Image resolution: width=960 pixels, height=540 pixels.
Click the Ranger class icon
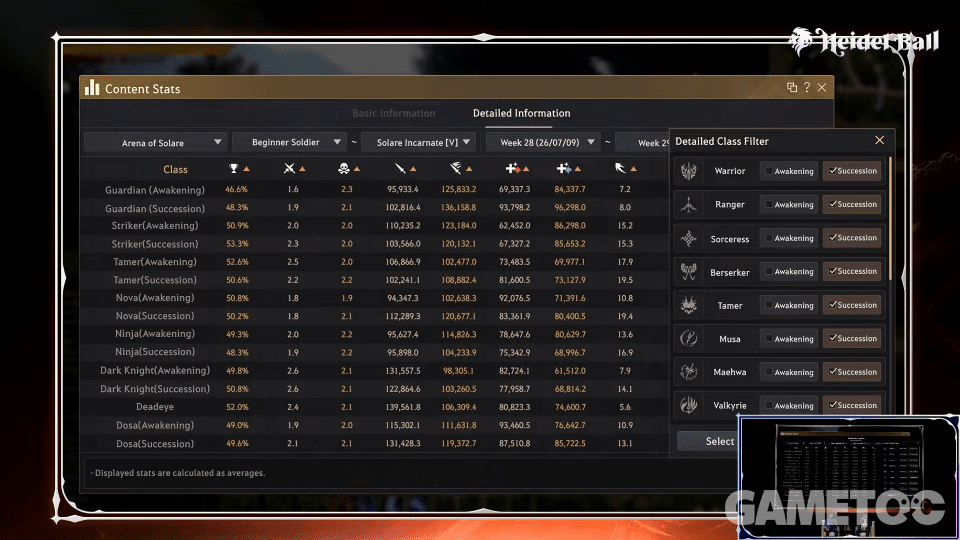pos(689,204)
